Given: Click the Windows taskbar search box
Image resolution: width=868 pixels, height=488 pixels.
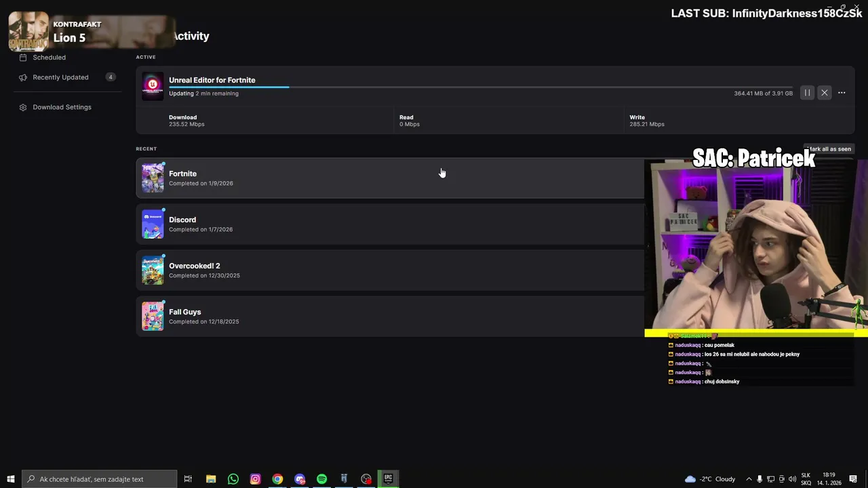Looking at the screenshot, I should pos(100,479).
